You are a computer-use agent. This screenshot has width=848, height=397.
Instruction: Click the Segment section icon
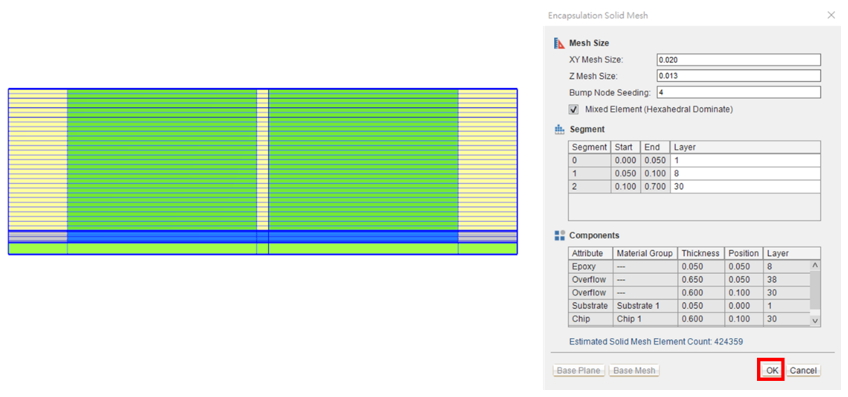click(560, 130)
